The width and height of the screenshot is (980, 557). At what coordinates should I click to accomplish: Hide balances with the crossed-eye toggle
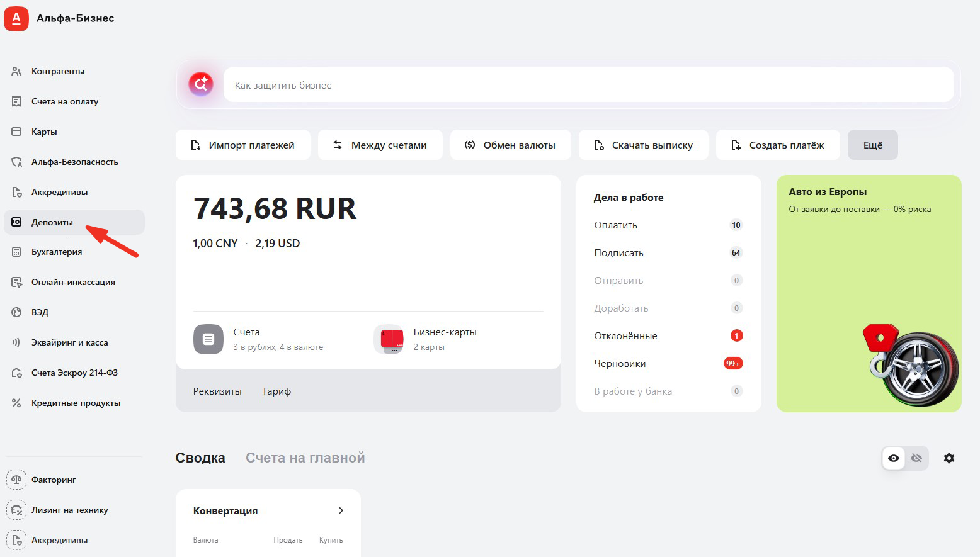[x=916, y=458]
